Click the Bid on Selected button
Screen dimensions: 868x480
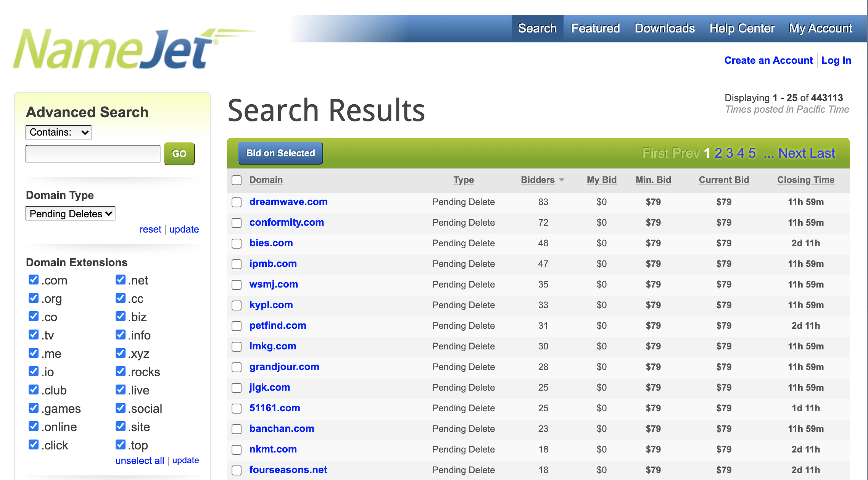280,153
